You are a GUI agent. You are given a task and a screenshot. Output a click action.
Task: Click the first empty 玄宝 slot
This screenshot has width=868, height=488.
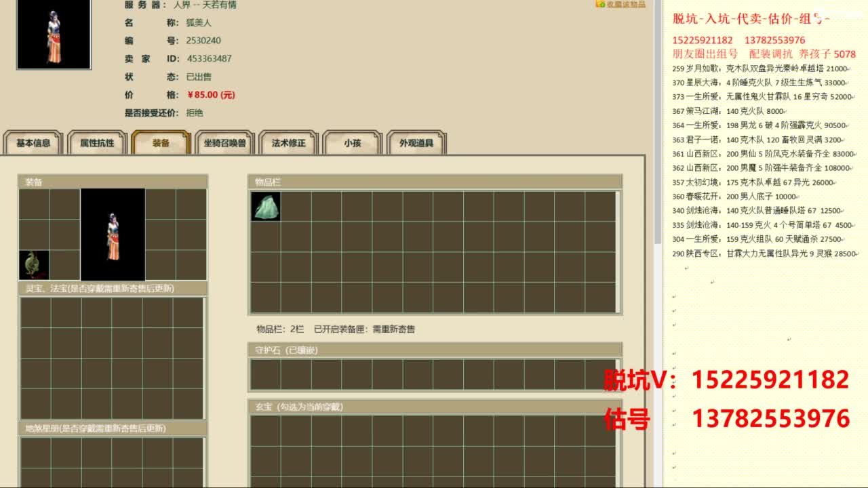click(x=266, y=430)
